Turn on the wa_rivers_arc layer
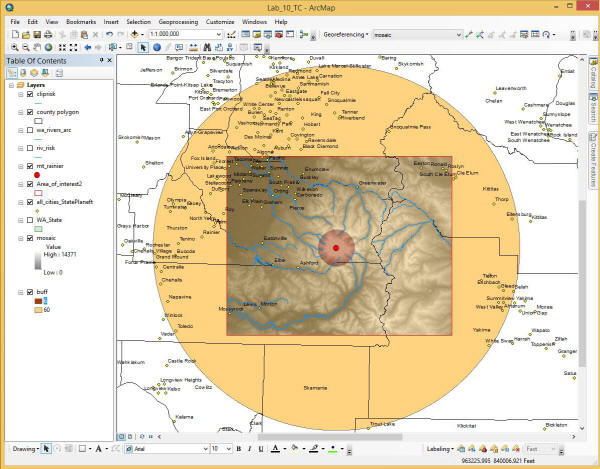This screenshot has width=600, height=469. pyautogui.click(x=30, y=130)
